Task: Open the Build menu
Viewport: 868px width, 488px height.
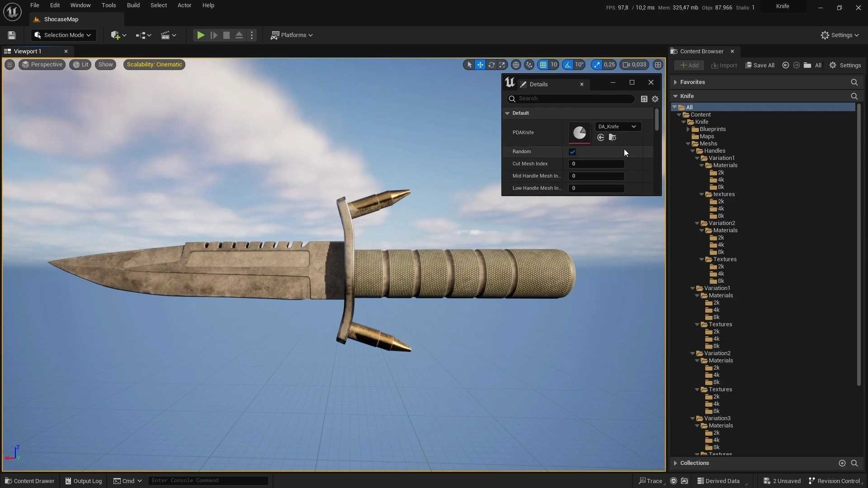Action: coord(133,5)
